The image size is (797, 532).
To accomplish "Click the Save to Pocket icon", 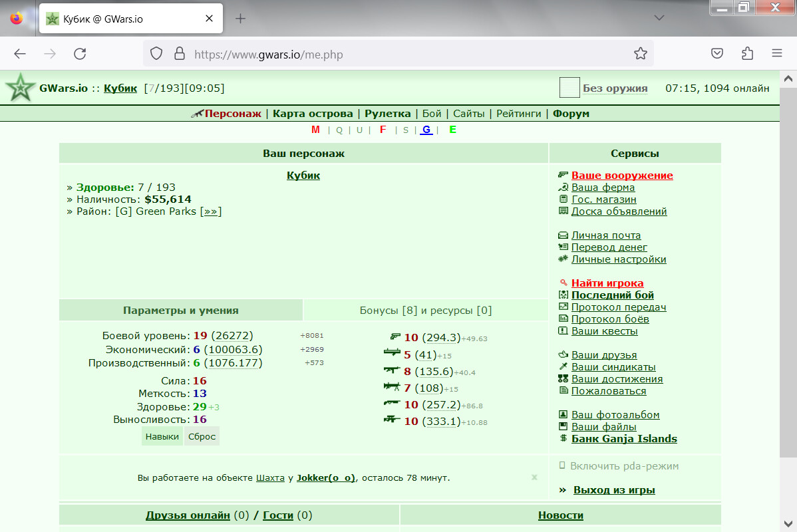I will (x=717, y=53).
